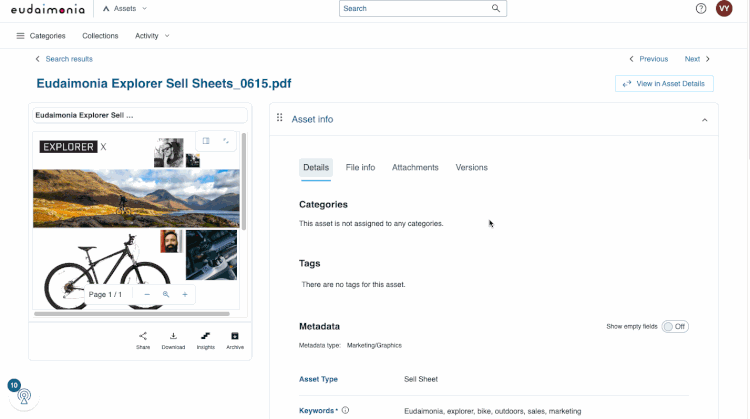Click 'There are no tags for this asset.'
750x419 pixels.
pyautogui.click(x=353, y=285)
